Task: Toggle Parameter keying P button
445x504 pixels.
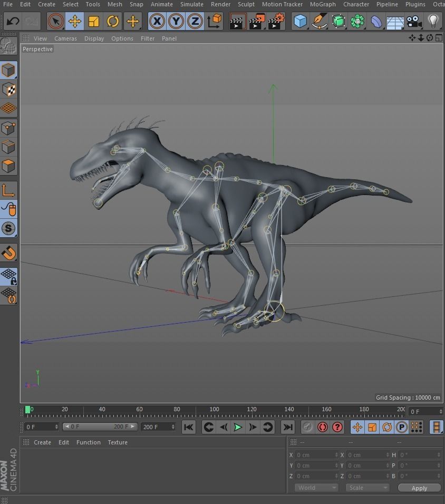Action: point(402,427)
